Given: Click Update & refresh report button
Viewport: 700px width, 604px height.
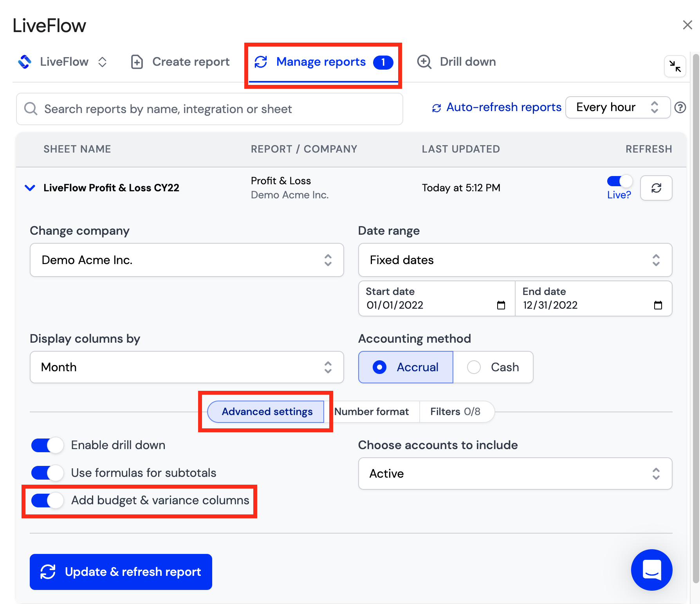Looking at the screenshot, I should [121, 572].
